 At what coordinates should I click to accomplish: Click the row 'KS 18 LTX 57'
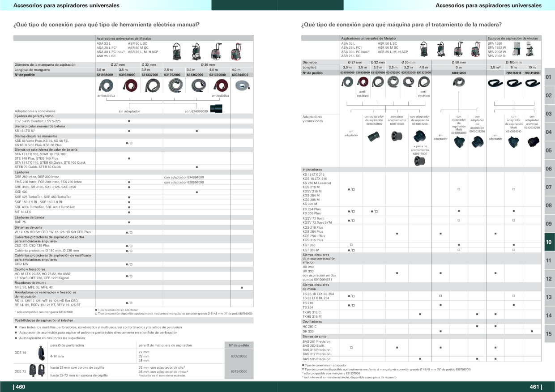pos(133,131)
